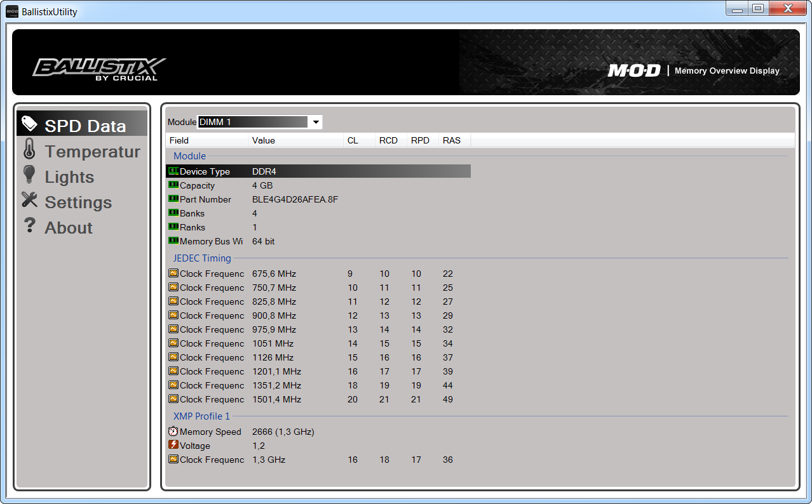
Task: Click the wrench Settings icon
Action: 29,200
